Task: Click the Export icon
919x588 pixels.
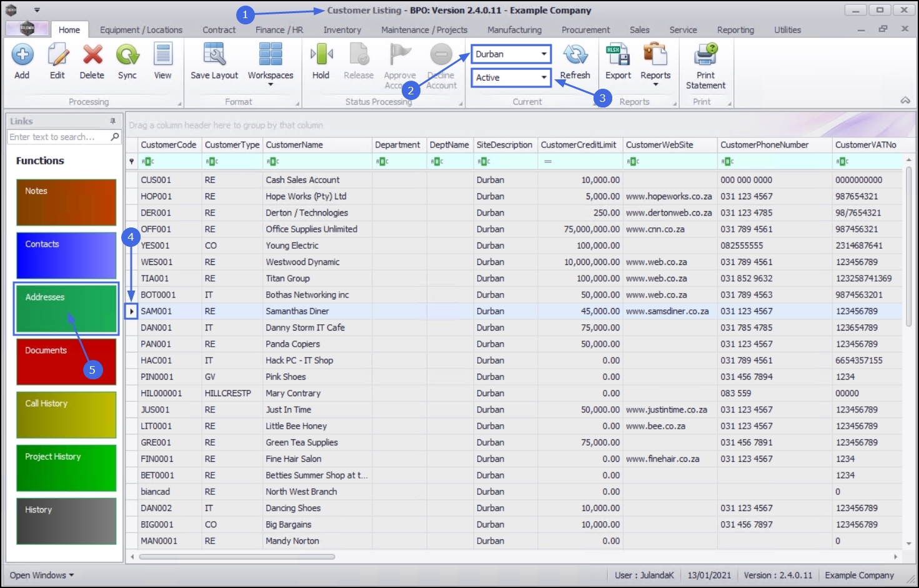Action: (618, 55)
